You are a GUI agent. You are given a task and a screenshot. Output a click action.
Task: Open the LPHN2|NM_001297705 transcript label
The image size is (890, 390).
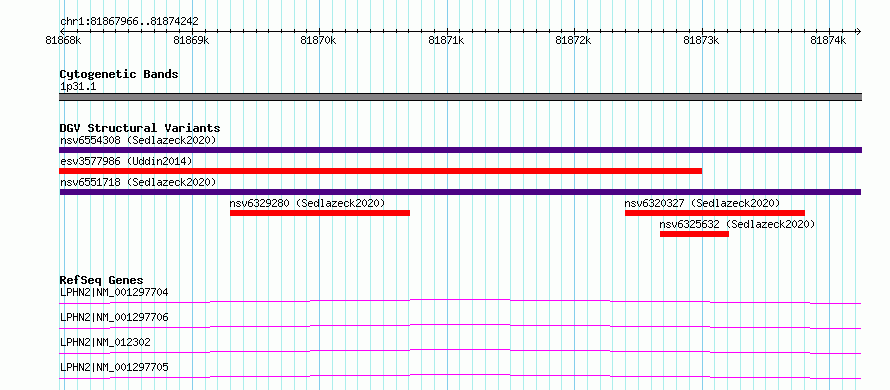tap(114, 368)
